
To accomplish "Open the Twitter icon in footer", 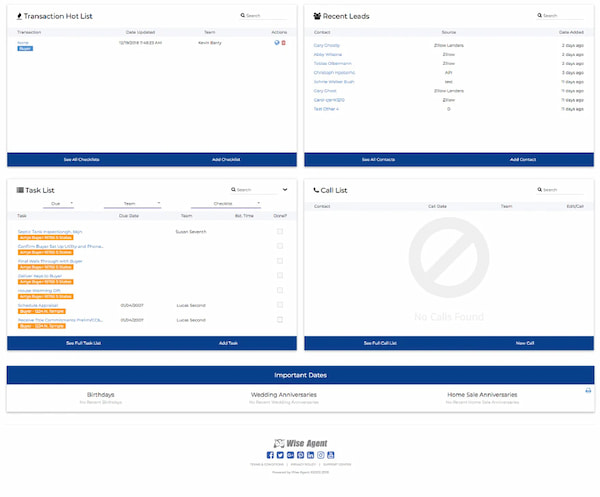I will pos(278,455).
